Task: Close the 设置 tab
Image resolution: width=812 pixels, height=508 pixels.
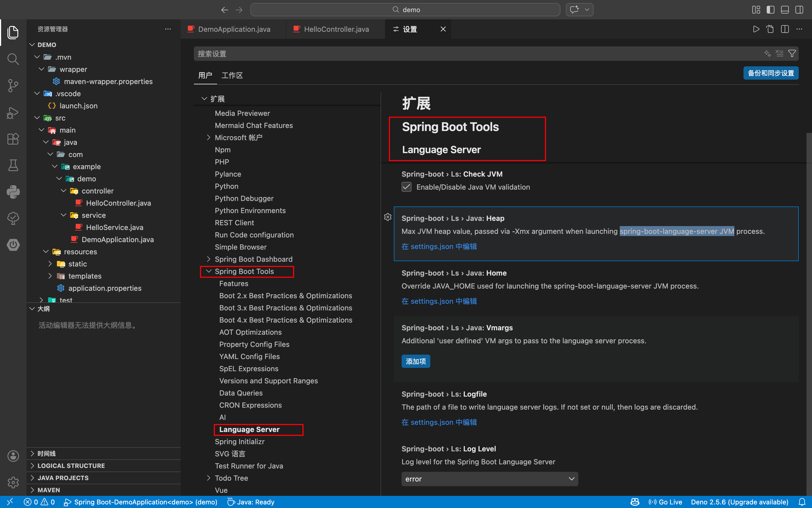Action: (x=443, y=29)
